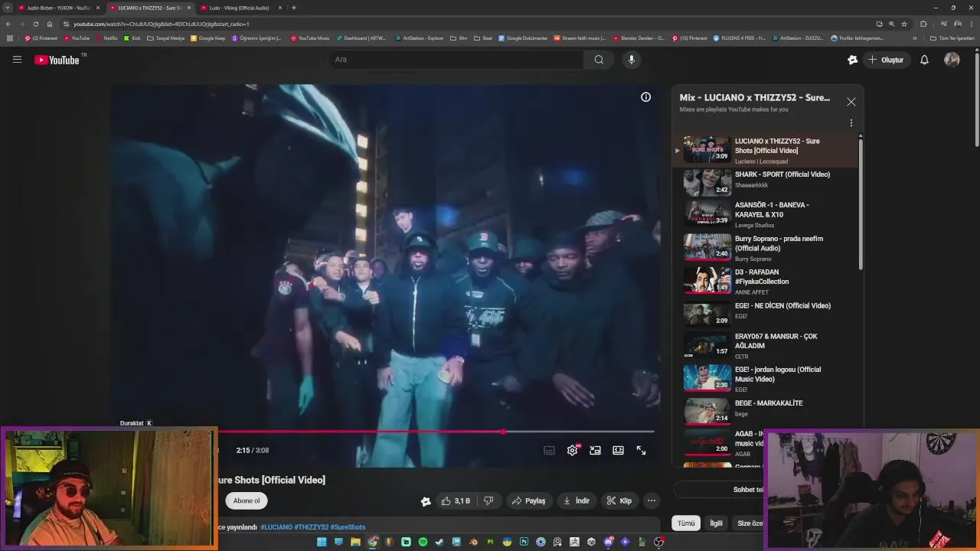The image size is (980, 551).
Task: Open the YouTube hamburger guide menu
Action: (17, 59)
